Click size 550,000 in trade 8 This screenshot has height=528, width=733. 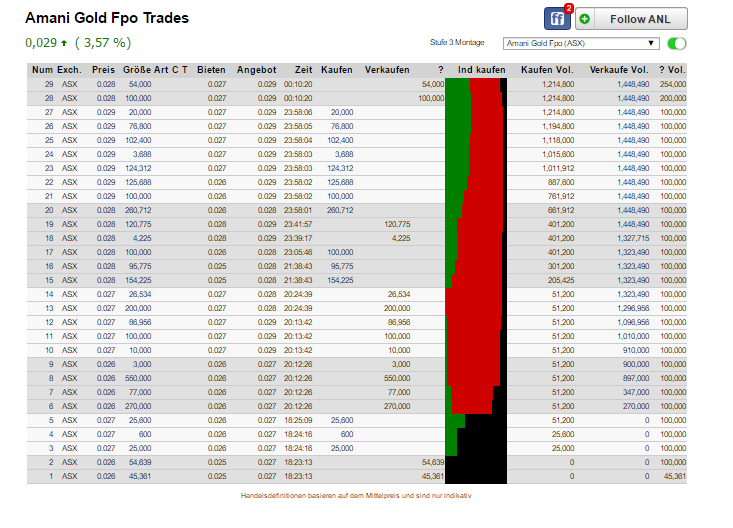click(138, 378)
